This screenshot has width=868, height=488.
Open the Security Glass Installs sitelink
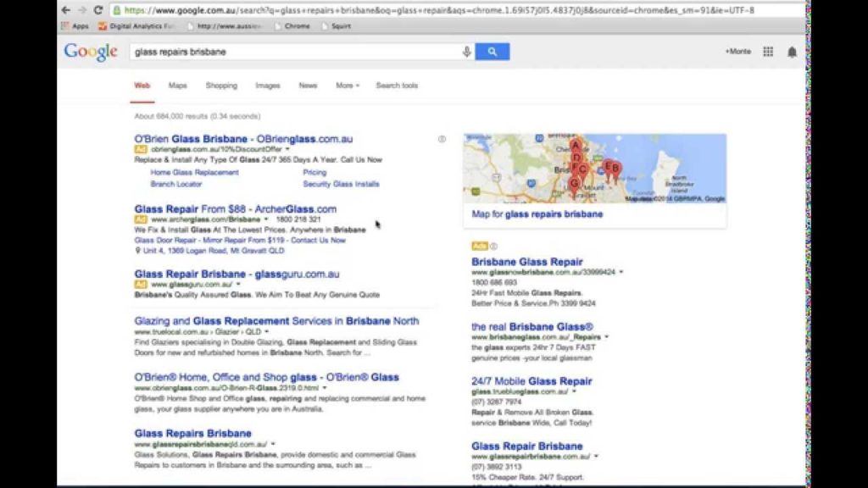click(x=341, y=184)
